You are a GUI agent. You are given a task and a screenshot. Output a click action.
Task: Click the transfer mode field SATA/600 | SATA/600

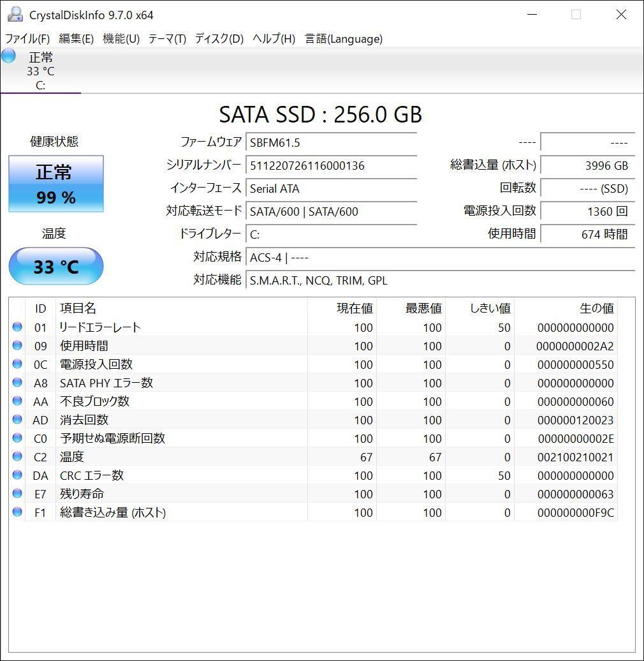coord(332,211)
